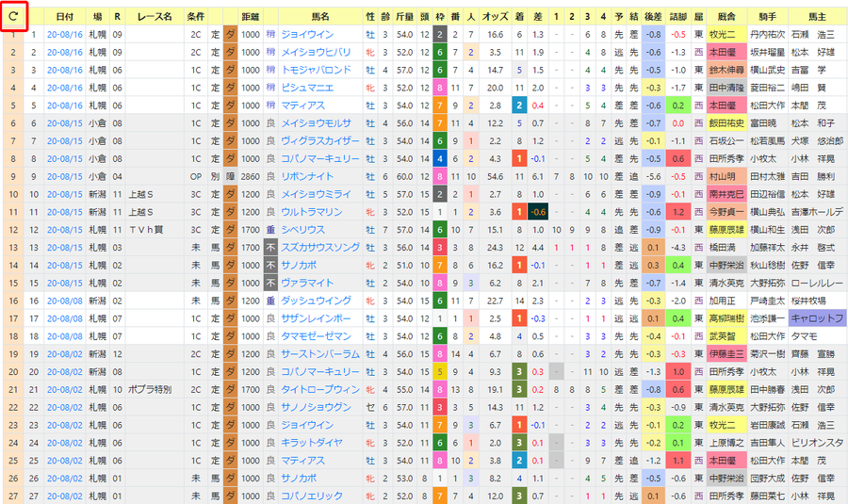The height and width of the screenshot is (504, 848).
Task: Click owner cell ビリオンスタ
Action: [x=817, y=443]
